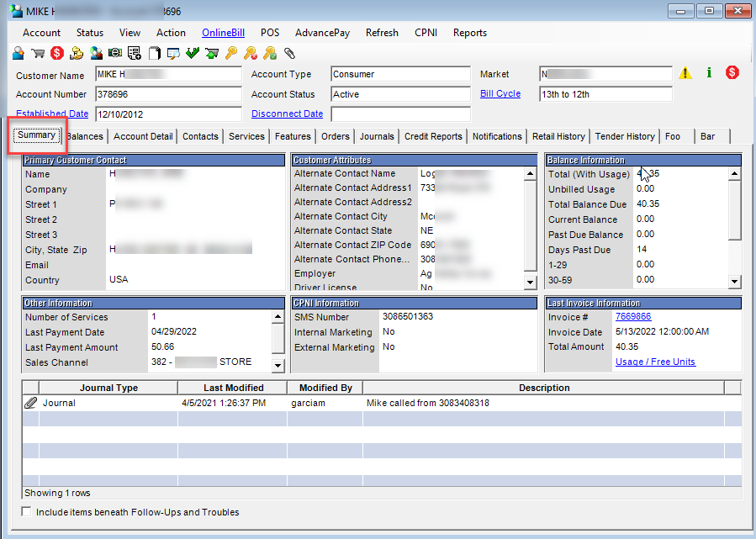Click the contacts group toolbar icon
This screenshot has width=756, height=539.
96,52
